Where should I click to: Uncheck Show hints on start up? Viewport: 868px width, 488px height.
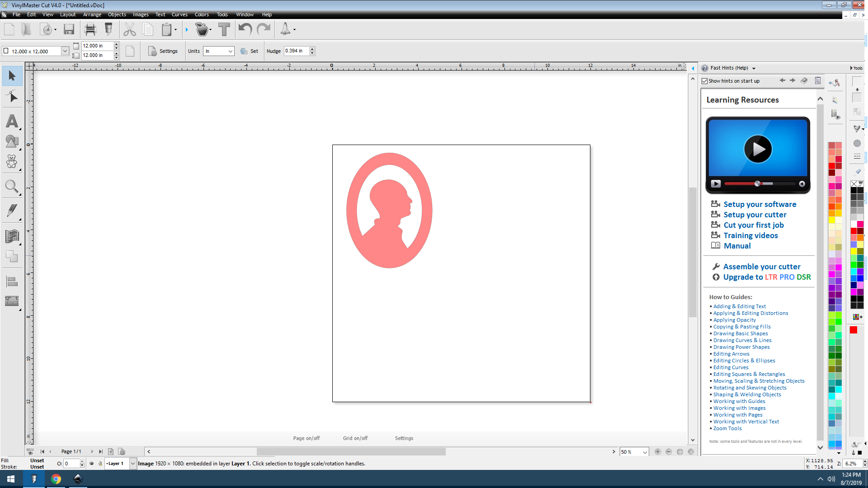(x=705, y=80)
